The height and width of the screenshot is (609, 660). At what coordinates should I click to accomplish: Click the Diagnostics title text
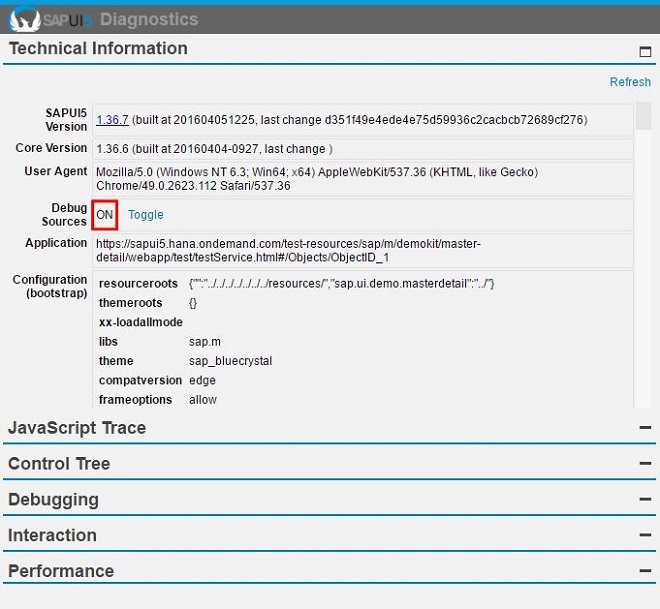click(x=149, y=20)
